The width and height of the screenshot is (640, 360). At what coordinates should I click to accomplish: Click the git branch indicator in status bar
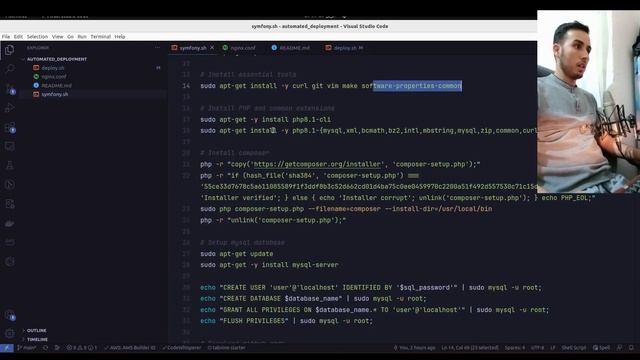click(x=27, y=348)
